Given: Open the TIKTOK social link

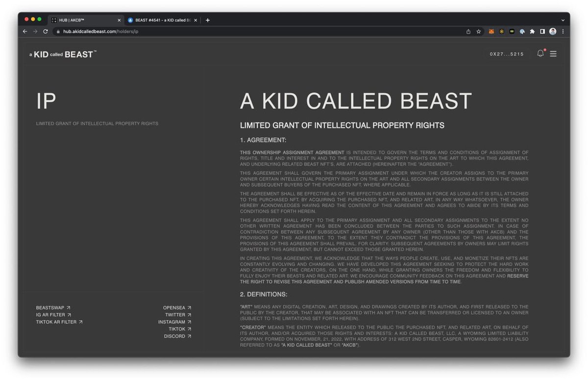Looking at the screenshot, I should click(x=180, y=329).
